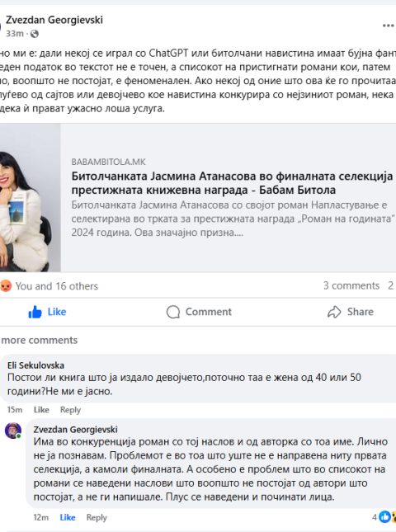Screen dimensions: 396x532
Task: Expand the view more comments link
Action: pyautogui.click(x=39, y=340)
